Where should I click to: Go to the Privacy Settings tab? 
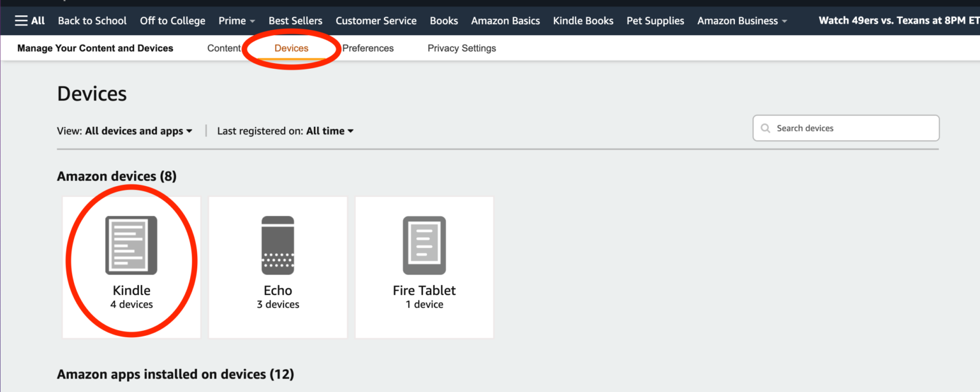click(x=461, y=48)
